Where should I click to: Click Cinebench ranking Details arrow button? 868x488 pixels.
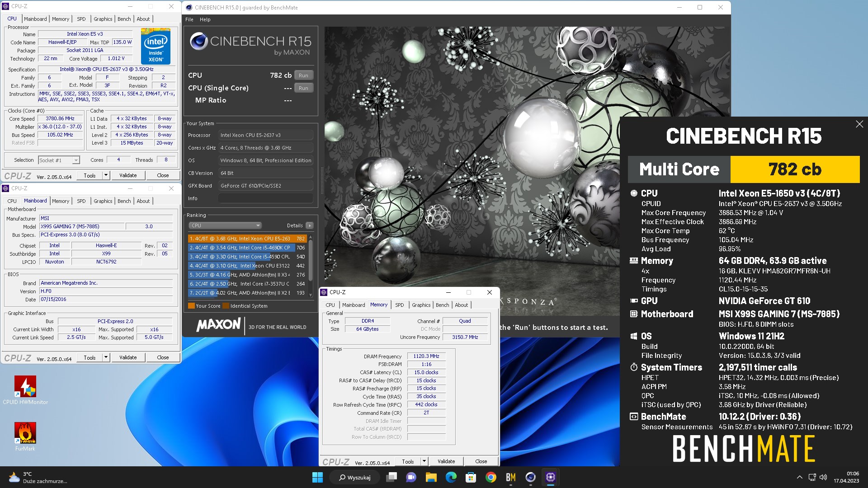pyautogui.click(x=310, y=225)
